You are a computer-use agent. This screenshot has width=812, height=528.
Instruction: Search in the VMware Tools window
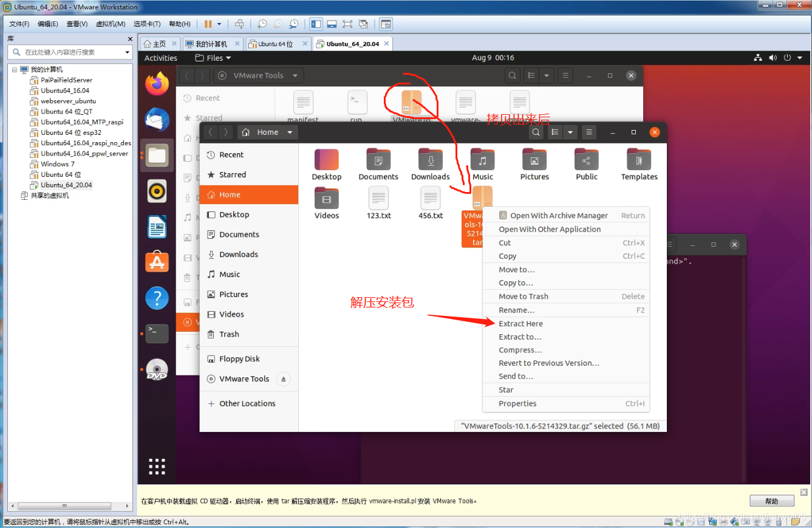pos(513,75)
